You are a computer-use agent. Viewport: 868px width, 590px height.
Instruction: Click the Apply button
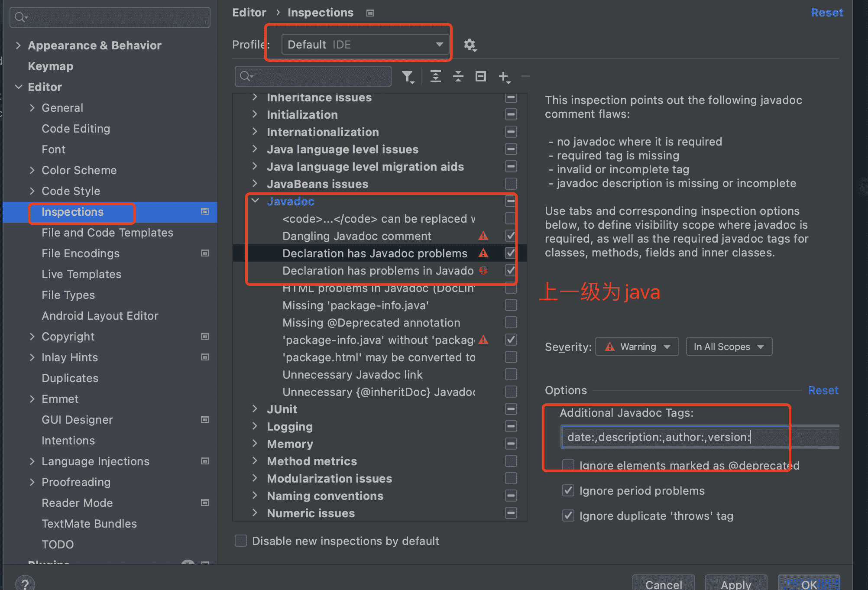(x=736, y=583)
